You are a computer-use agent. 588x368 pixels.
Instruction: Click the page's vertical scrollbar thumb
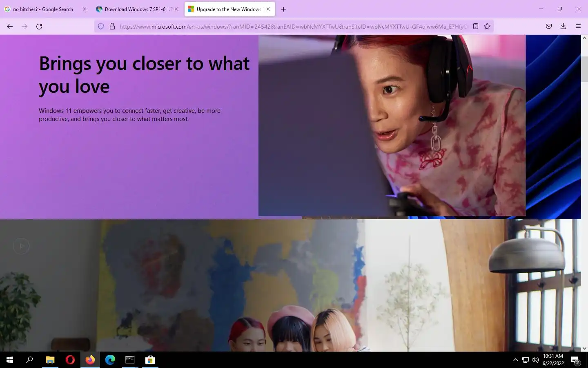point(584,70)
